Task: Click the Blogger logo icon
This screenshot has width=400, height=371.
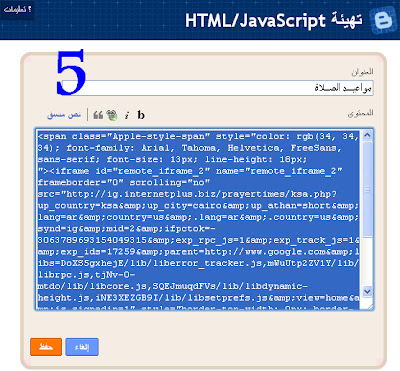Action: coord(383,21)
